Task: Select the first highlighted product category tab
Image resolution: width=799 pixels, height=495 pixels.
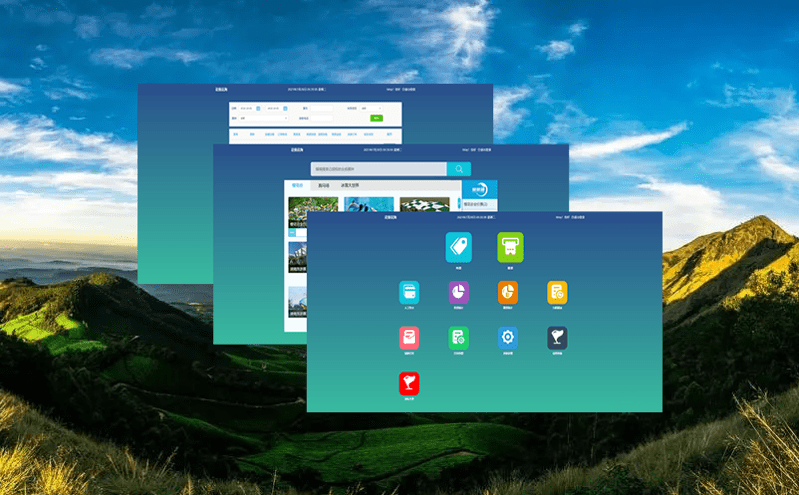Action: tap(297, 185)
